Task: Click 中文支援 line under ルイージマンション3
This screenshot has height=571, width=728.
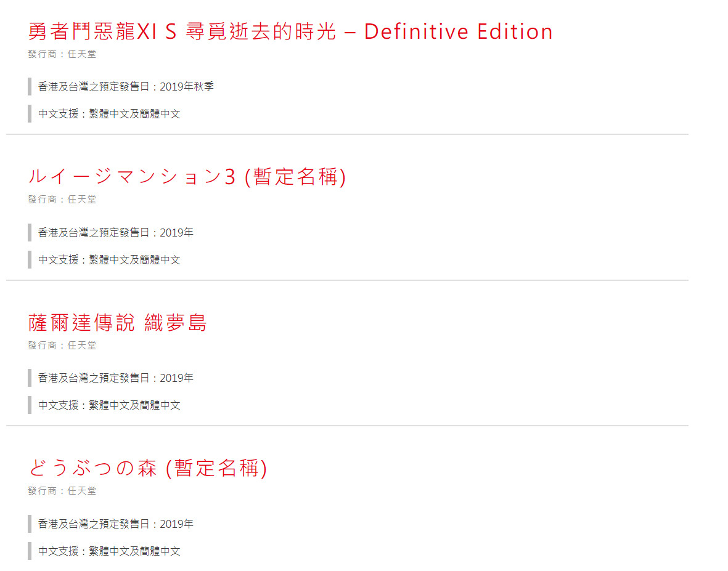Action: click(x=109, y=260)
